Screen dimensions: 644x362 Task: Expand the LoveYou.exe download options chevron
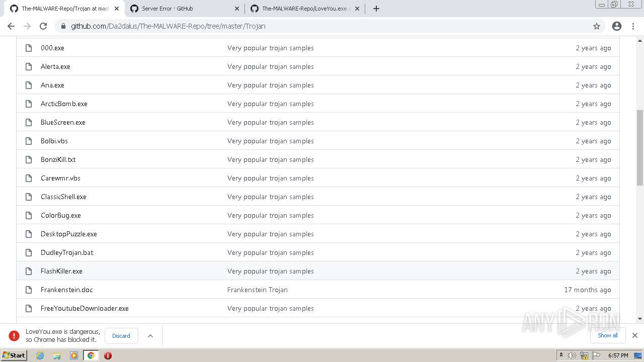150,336
